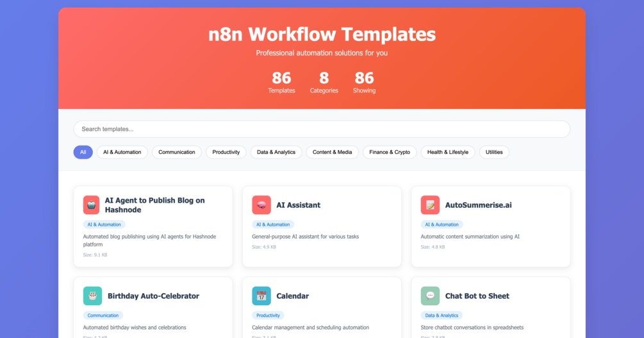The image size is (644, 338).
Task: Click the notepad icon on the AutoSummerise.ai card
Action: [430, 205]
